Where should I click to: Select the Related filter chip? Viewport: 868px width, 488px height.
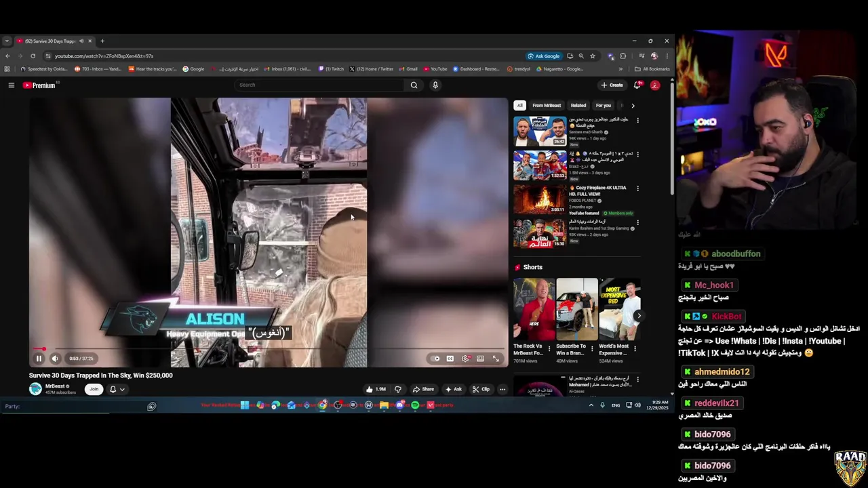(578, 105)
